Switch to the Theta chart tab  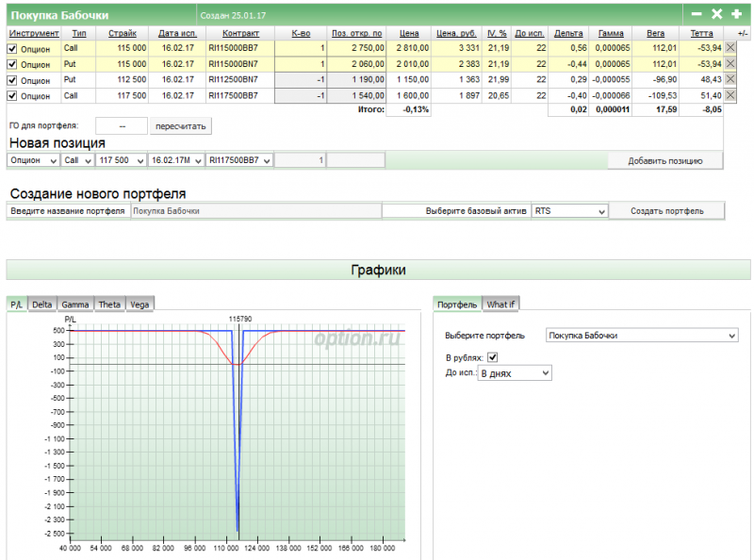click(109, 304)
